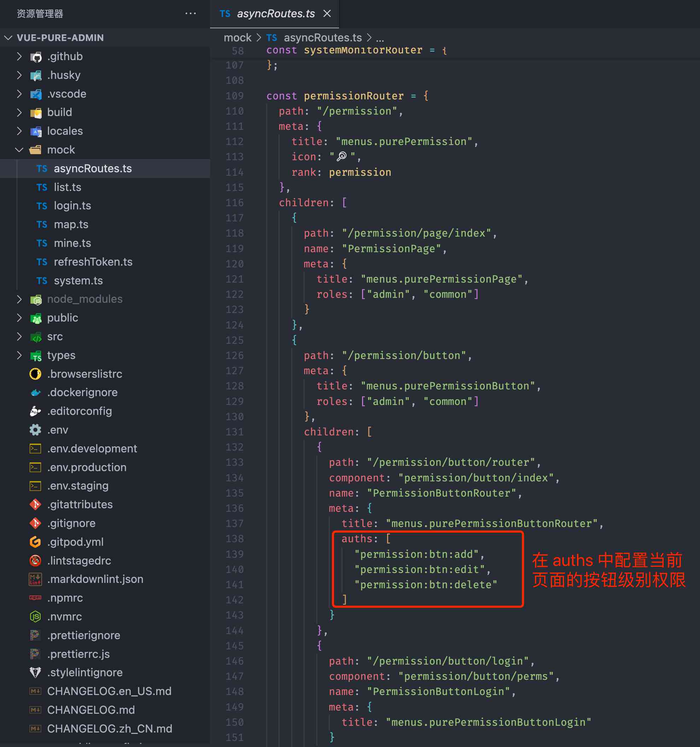
Task: Collapse the VUE-PURE-ADMIN root folder
Action: pyautogui.click(x=8, y=37)
